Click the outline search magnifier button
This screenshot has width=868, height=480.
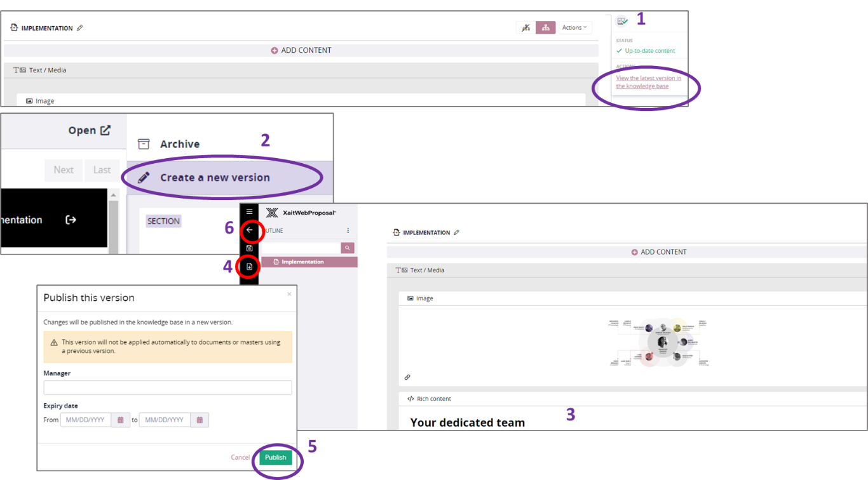click(347, 248)
